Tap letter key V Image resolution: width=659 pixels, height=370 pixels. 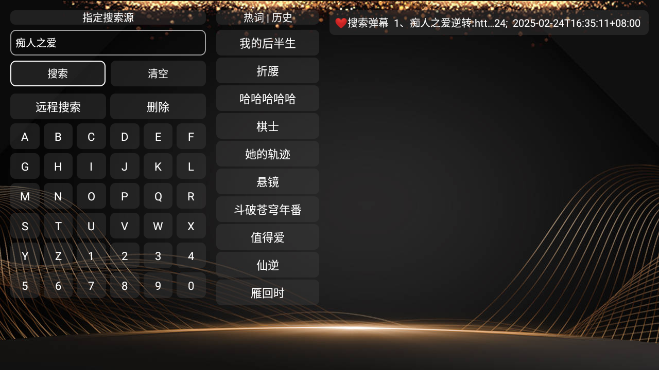pyautogui.click(x=124, y=226)
